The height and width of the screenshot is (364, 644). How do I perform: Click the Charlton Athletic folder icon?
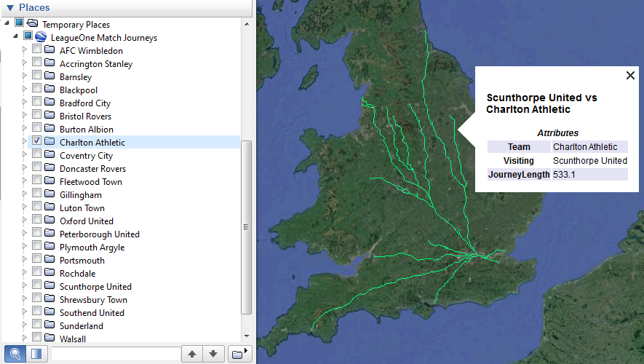coord(49,141)
